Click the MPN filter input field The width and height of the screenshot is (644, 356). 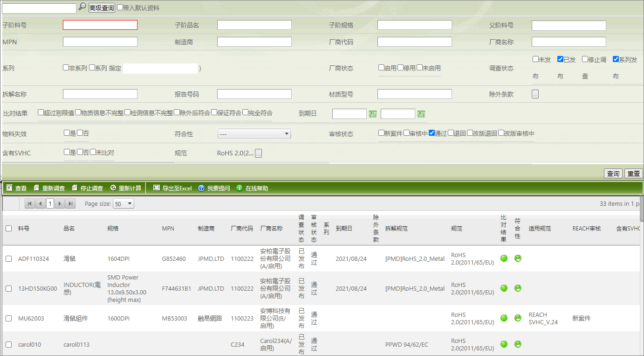coord(100,42)
